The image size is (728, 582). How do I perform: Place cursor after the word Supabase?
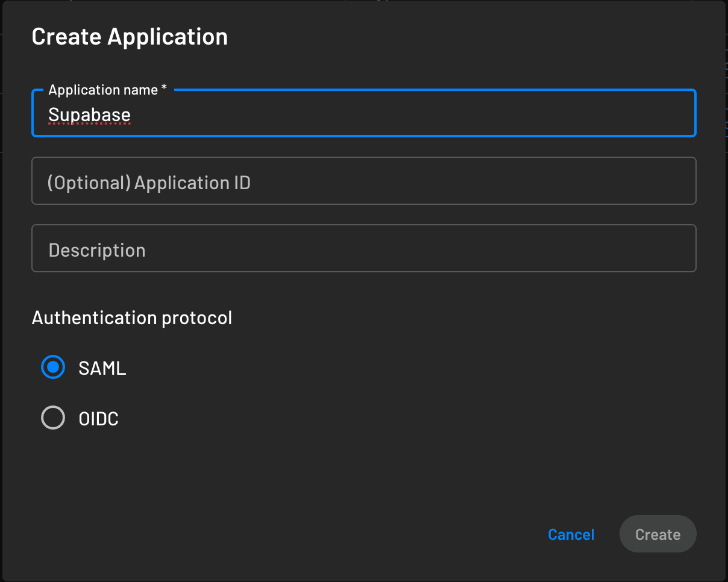[132, 114]
